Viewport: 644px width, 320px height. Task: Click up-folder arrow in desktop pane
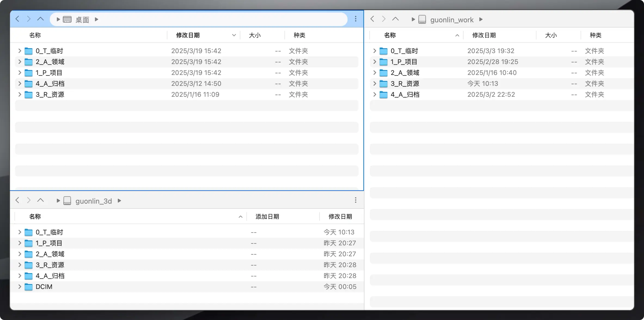(40, 19)
